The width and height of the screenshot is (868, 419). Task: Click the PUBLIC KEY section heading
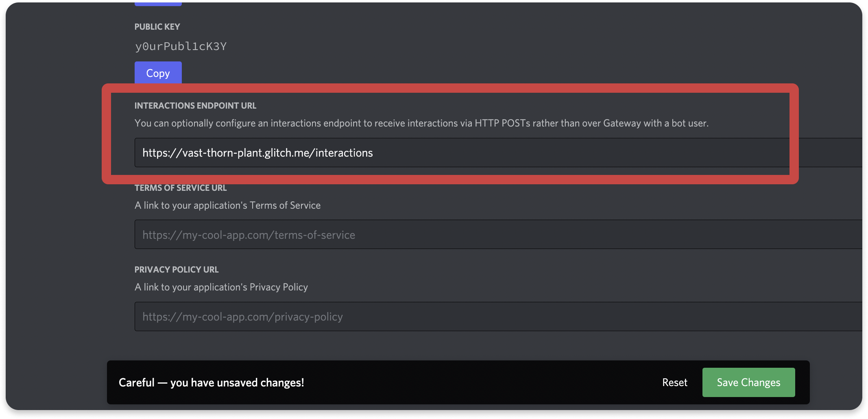coord(157,26)
